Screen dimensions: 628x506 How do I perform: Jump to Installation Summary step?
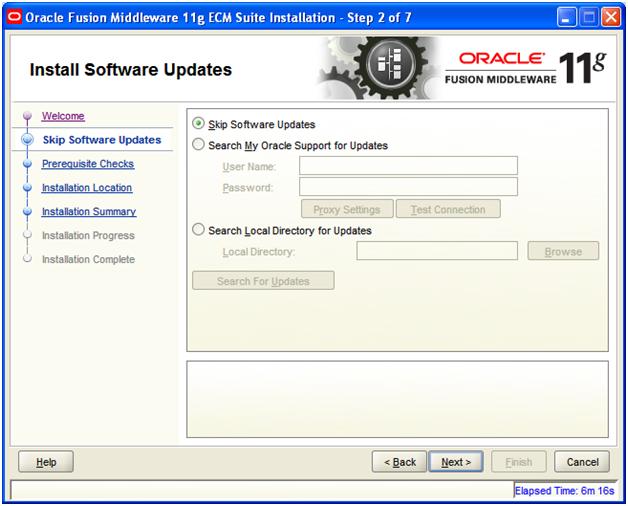[x=89, y=212]
